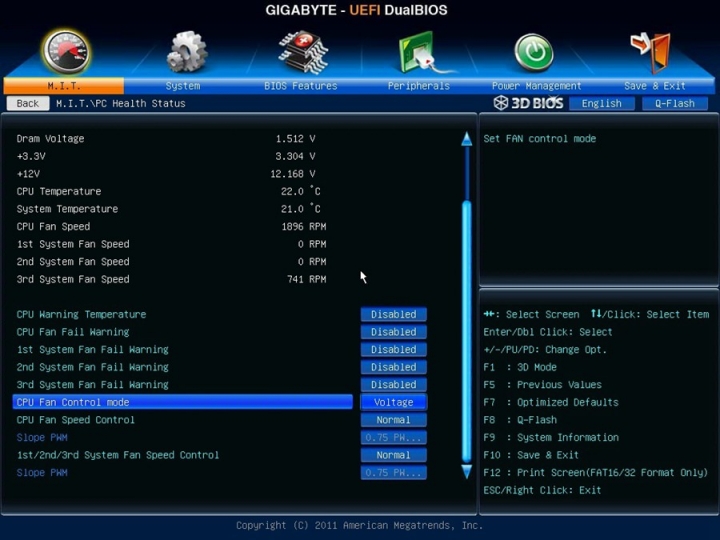
Task: Change 2nd System Fan Fail Warning value
Action: coord(394,367)
